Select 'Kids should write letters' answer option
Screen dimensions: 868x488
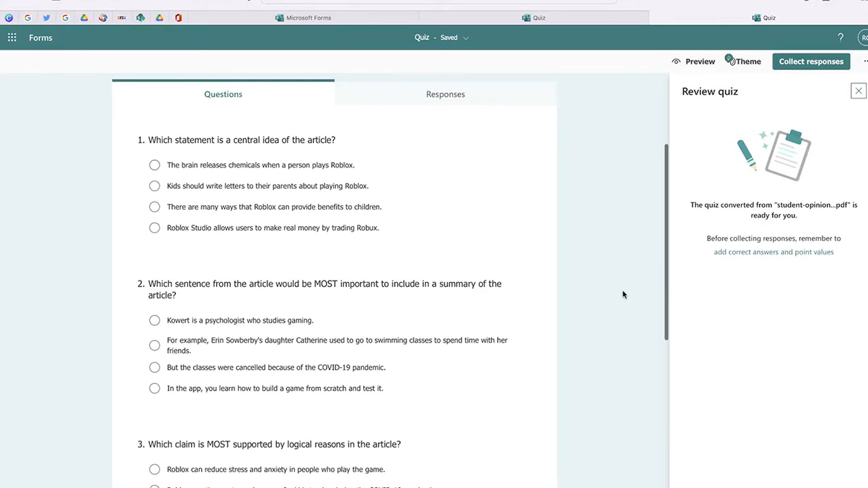click(155, 186)
